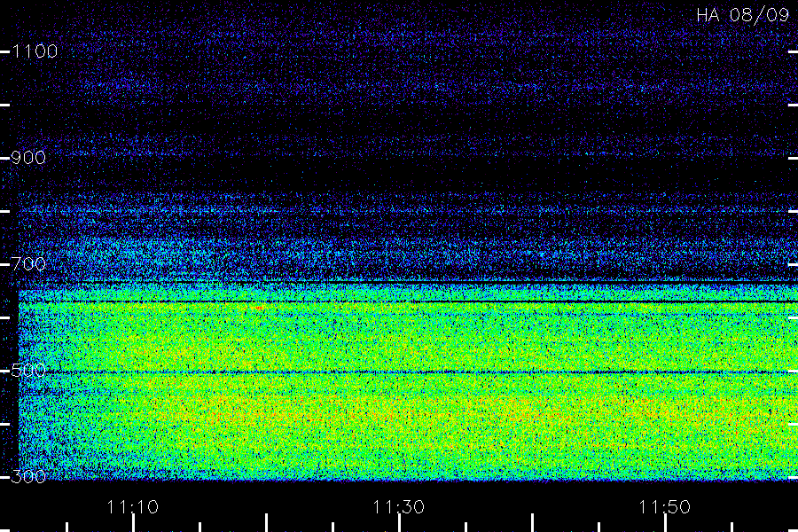The height and width of the screenshot is (532, 798).
Task: Click the 11:30 time axis label
Action: 398,506
